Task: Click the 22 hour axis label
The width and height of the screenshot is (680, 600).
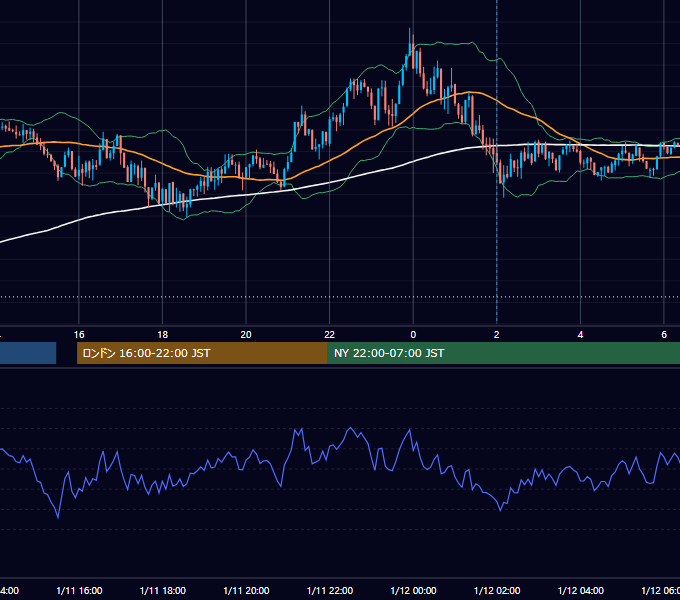Action: pos(330,335)
